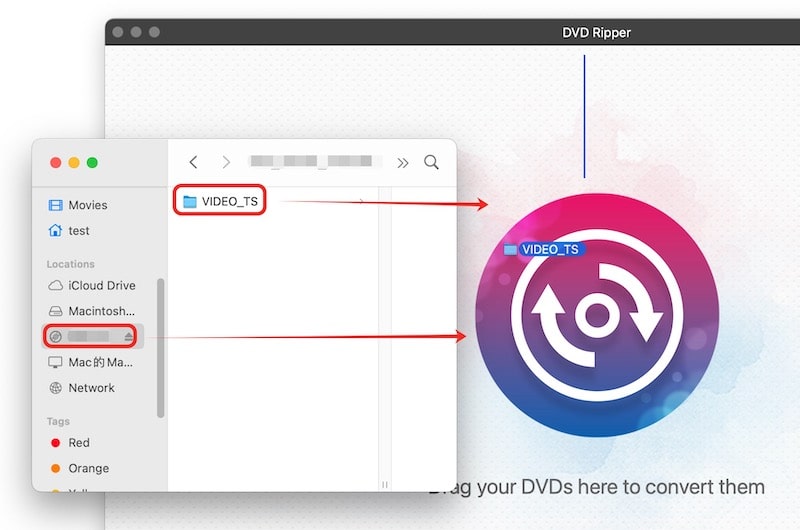Close the Finder window
Image resolution: width=800 pixels, height=530 pixels.
[56, 163]
